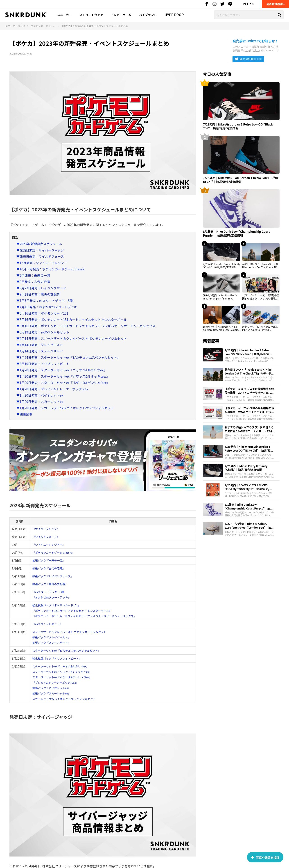Open 強化拡張パック『ポケモンカード151』 in table
This screenshot has height=868, width=289.
(x=56, y=605)
